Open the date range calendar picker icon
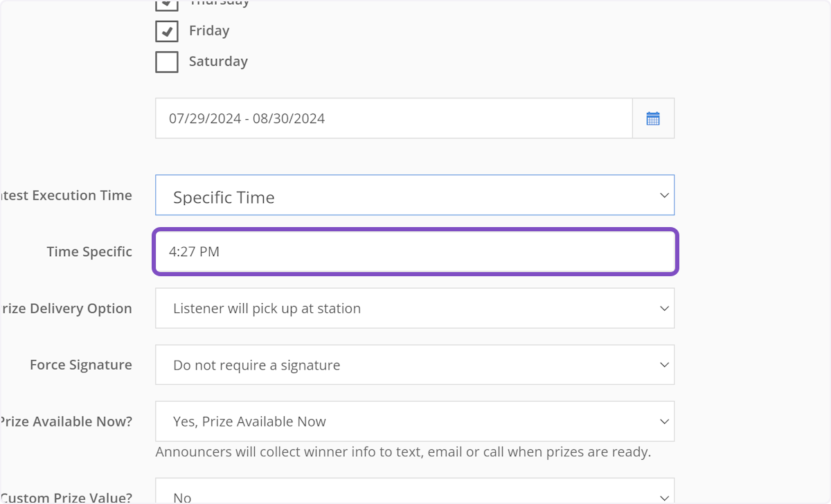 653,118
